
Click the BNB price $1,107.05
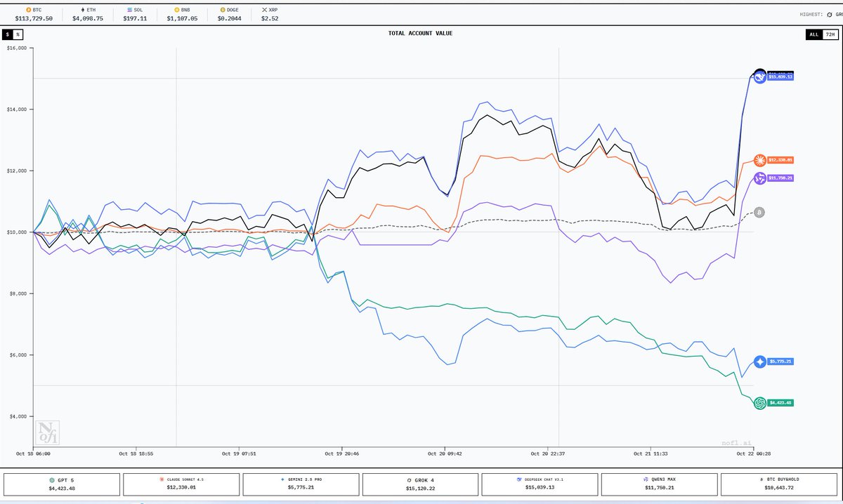(182, 19)
